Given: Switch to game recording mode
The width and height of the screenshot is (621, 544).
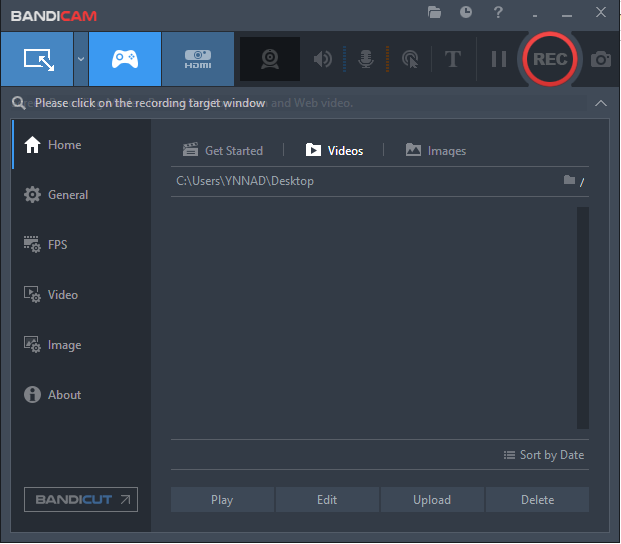Looking at the screenshot, I should point(125,59).
